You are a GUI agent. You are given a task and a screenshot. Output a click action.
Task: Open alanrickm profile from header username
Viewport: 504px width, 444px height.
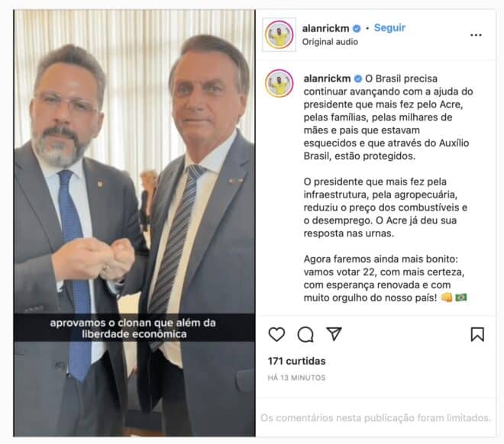click(325, 28)
